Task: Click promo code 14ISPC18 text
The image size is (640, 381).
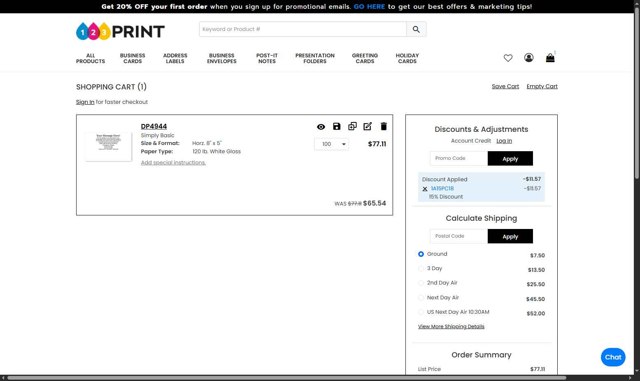Action: point(442,189)
